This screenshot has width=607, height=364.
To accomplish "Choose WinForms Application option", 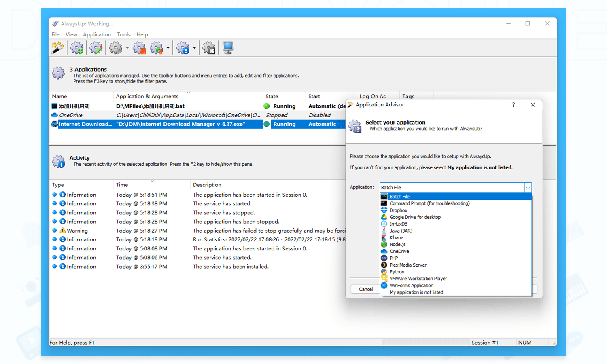I will [456, 286].
